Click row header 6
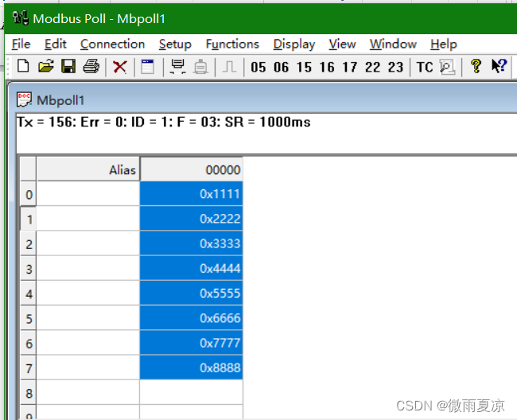The height and width of the screenshot is (420, 517). pyautogui.click(x=29, y=343)
